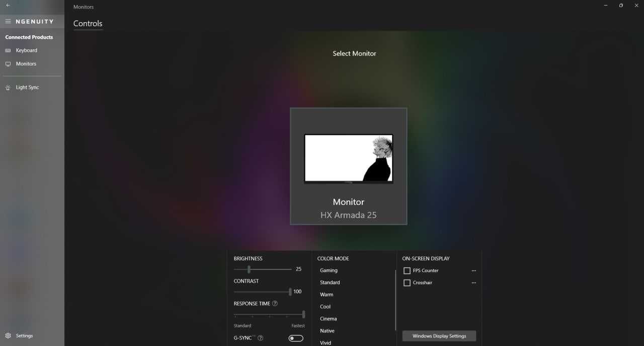Click the back arrow icon
The image size is (644, 346).
(x=8, y=5)
